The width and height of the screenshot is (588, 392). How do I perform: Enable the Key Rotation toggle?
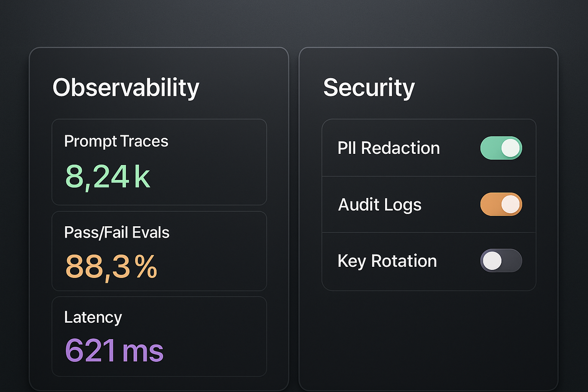(x=501, y=261)
